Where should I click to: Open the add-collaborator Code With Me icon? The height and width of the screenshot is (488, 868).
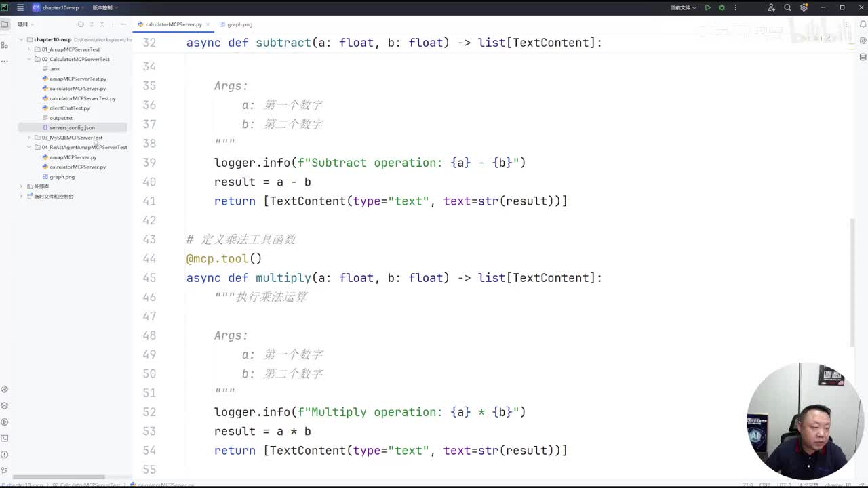click(x=771, y=7)
